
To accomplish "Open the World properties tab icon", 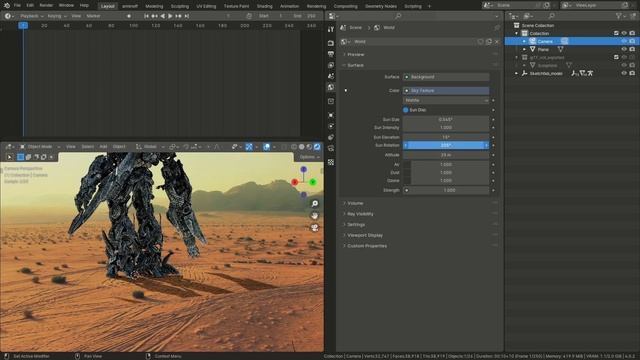I will point(331,87).
